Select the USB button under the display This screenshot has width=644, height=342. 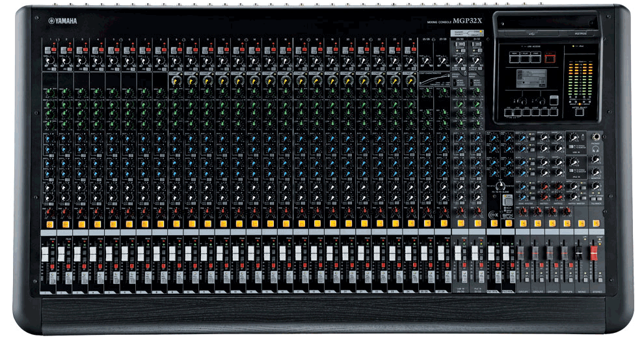(x=544, y=112)
